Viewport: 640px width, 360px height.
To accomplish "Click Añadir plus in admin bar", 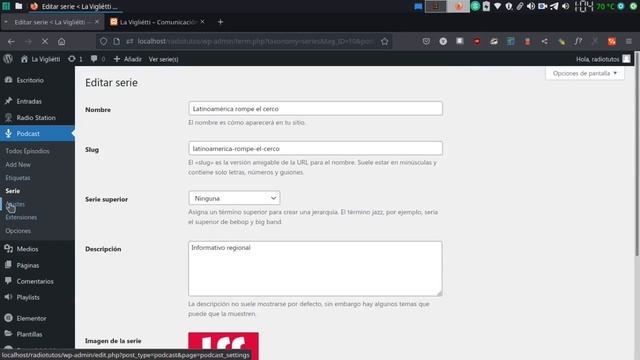I will point(127,59).
